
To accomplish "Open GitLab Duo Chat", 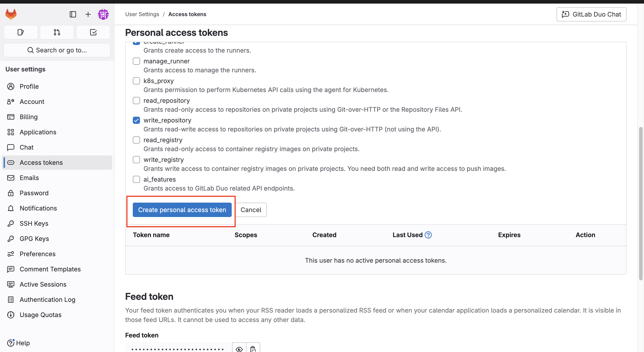I will (591, 14).
